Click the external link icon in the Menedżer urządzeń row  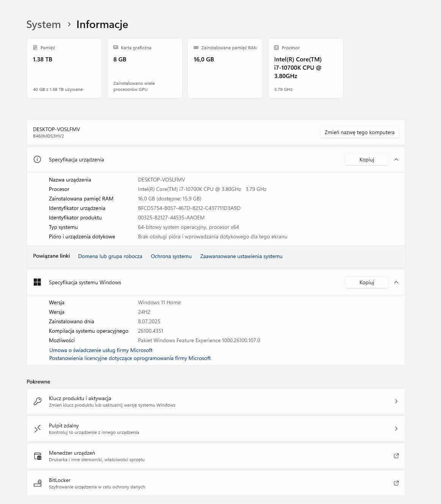396,456
